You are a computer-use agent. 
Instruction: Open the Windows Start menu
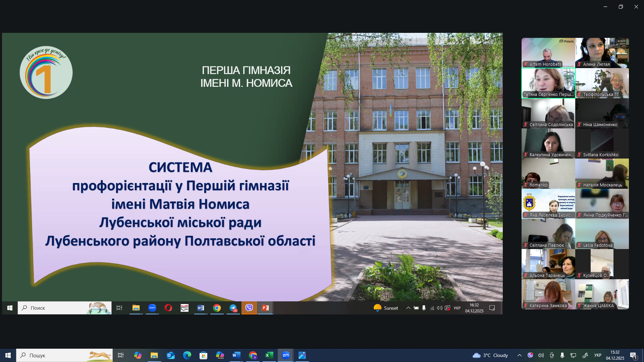pos(8,355)
